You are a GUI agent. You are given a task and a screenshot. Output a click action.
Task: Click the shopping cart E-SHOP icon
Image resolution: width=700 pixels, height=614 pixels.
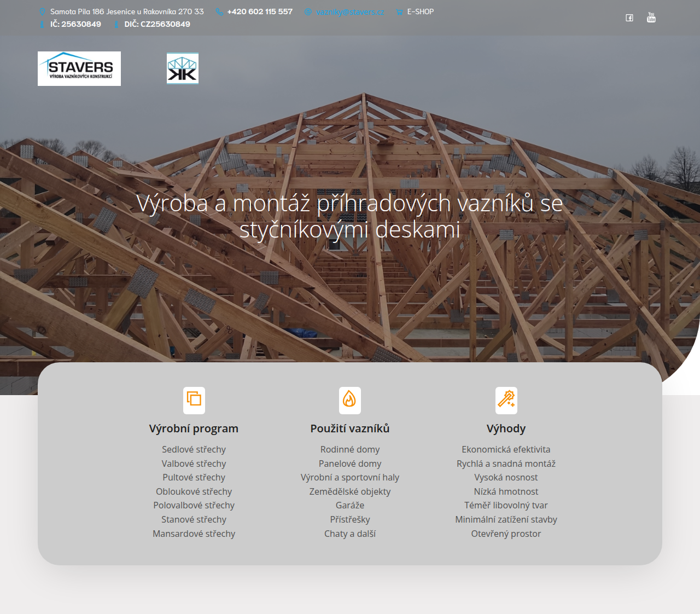399,12
